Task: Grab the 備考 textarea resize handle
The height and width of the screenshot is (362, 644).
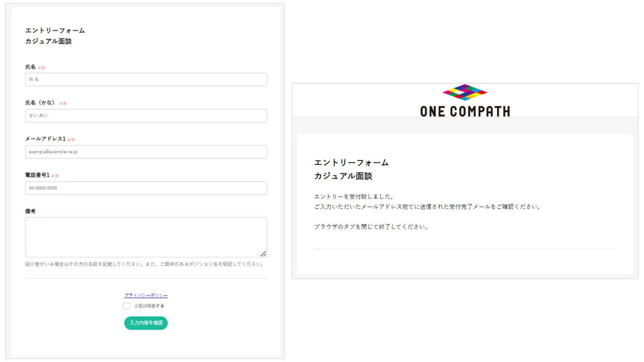Action: [x=263, y=253]
